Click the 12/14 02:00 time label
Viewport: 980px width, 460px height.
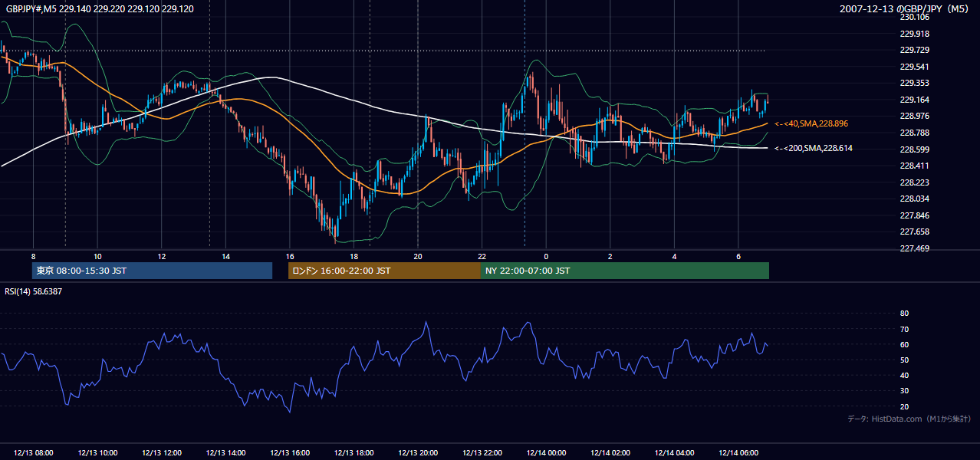610,453
